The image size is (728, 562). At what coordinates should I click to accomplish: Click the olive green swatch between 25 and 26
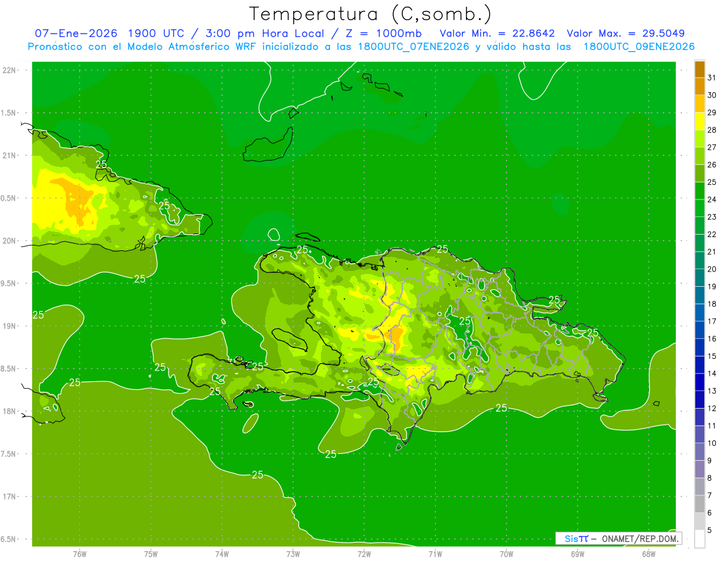tap(699, 174)
